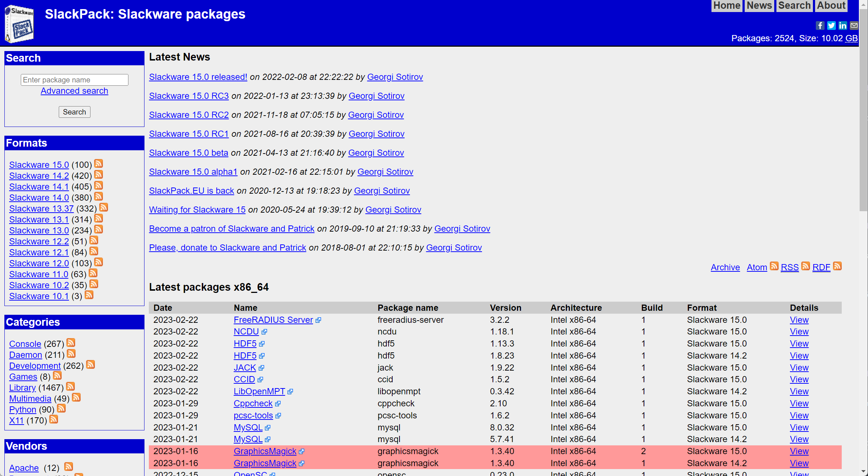Open external link icon next to FreeRADIUS Server
The width and height of the screenshot is (868, 476).
pyautogui.click(x=318, y=320)
